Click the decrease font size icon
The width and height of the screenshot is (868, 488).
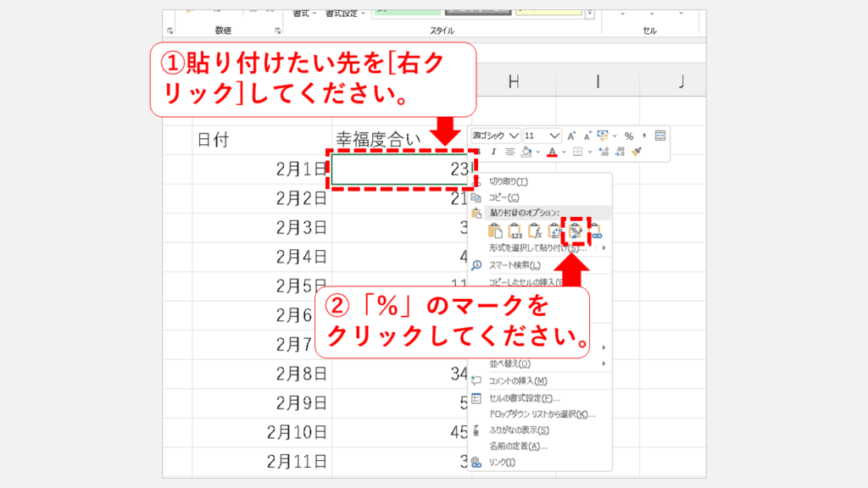click(x=587, y=136)
